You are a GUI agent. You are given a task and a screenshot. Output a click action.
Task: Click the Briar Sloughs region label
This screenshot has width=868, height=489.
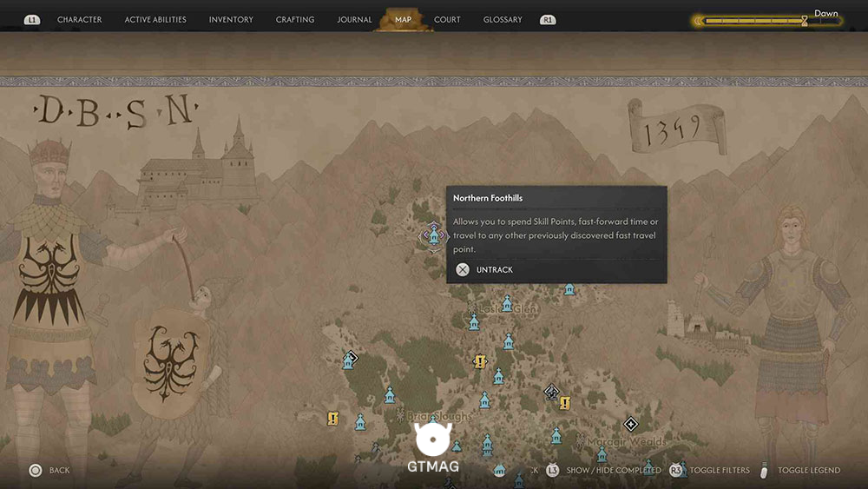pyautogui.click(x=439, y=415)
